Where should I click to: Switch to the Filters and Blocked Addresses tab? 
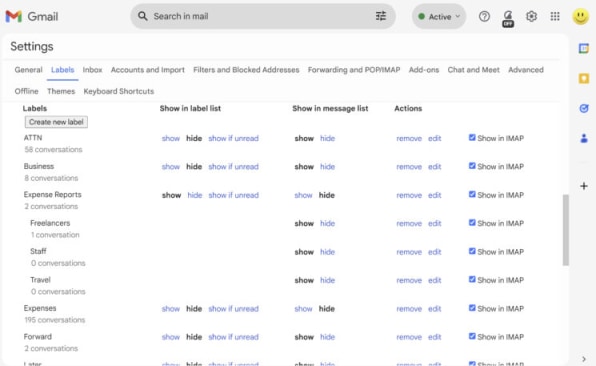[x=246, y=70]
